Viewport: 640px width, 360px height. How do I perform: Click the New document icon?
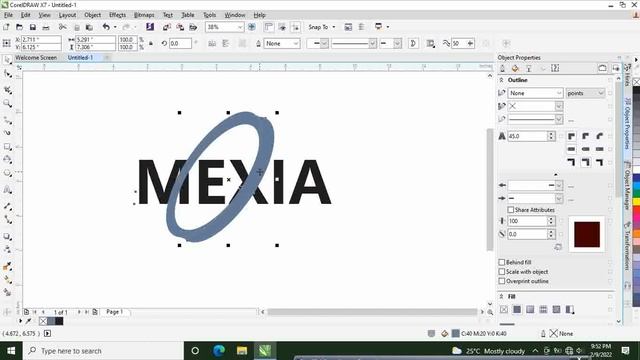[x=6, y=27]
